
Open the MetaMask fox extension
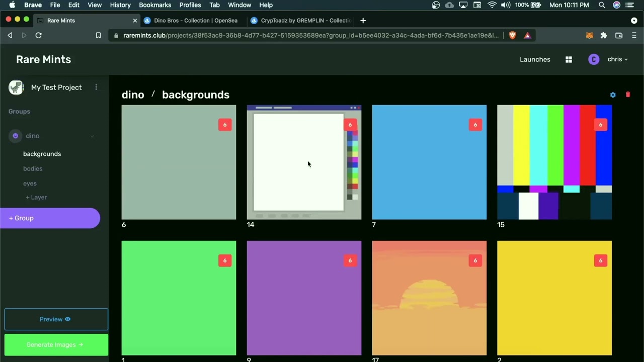[x=589, y=35]
